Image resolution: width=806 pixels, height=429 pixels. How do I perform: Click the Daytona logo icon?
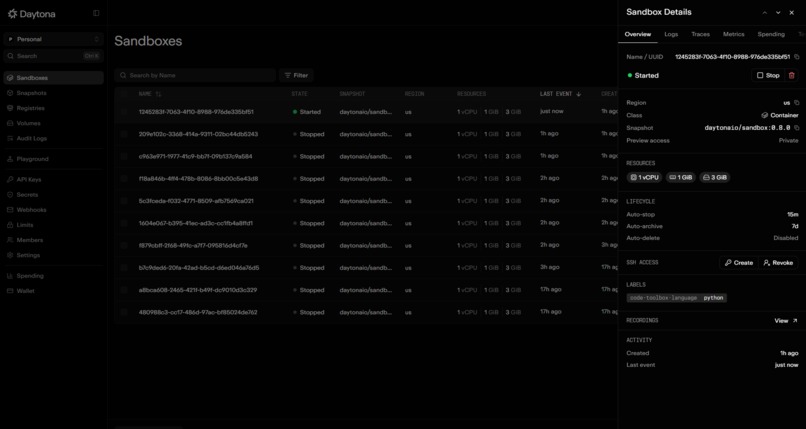(x=12, y=14)
